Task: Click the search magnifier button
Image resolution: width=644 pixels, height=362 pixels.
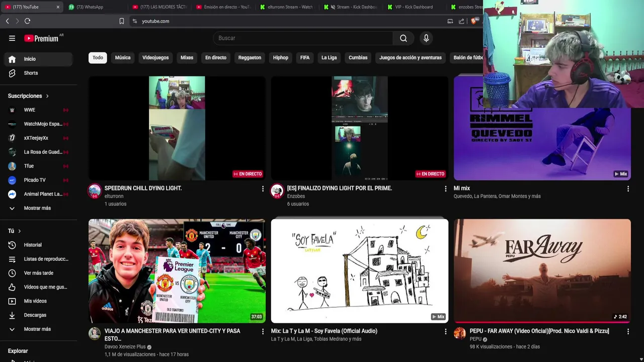Action: click(x=404, y=38)
